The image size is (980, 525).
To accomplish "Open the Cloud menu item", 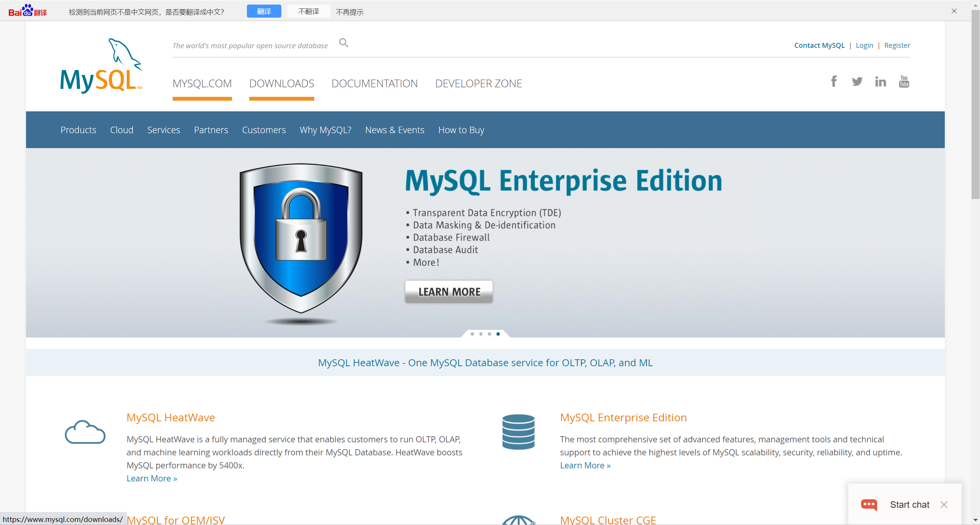I will 122,130.
